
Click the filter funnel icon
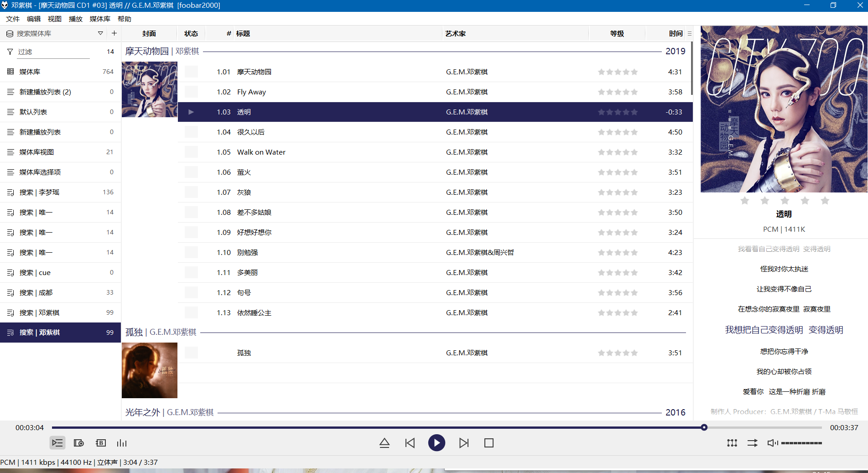[x=10, y=52]
